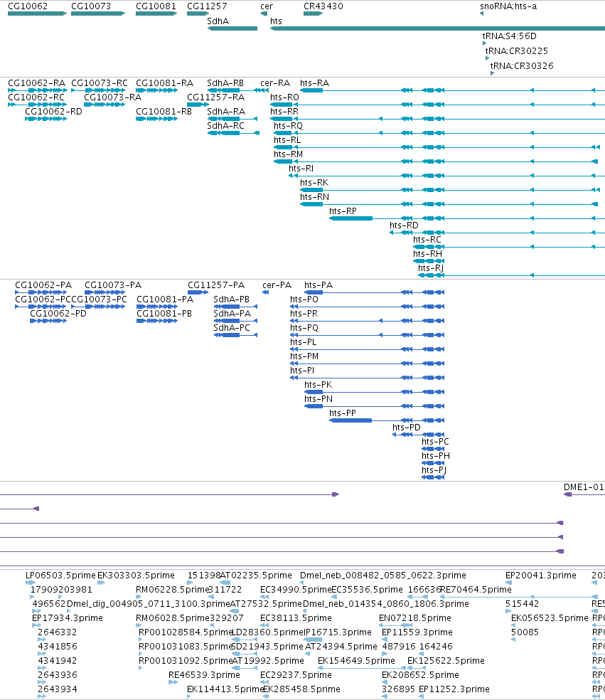Click the hts-PO protein label
The height and width of the screenshot is (700, 605).
(x=304, y=299)
